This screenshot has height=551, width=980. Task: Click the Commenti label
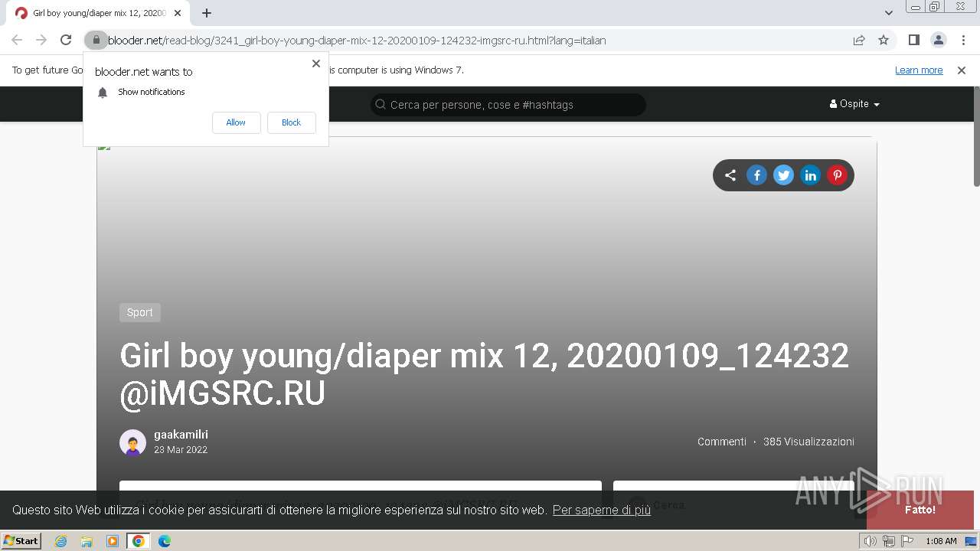click(x=721, y=442)
